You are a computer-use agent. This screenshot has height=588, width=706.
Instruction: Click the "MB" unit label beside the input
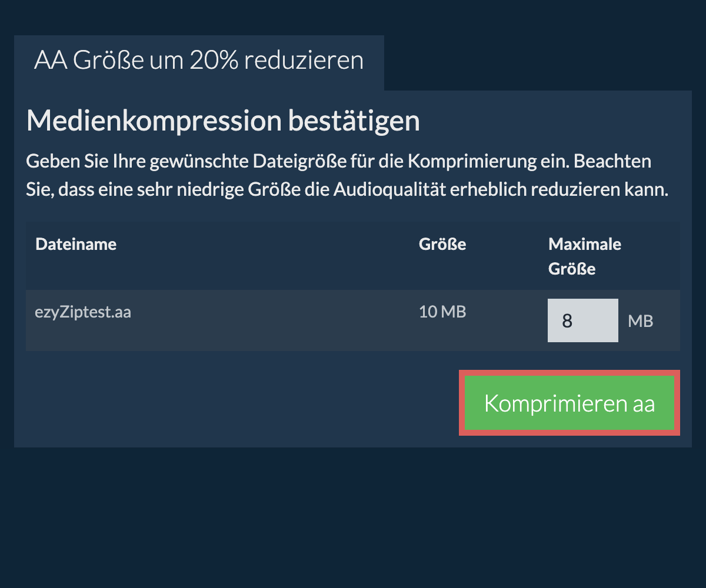640,321
